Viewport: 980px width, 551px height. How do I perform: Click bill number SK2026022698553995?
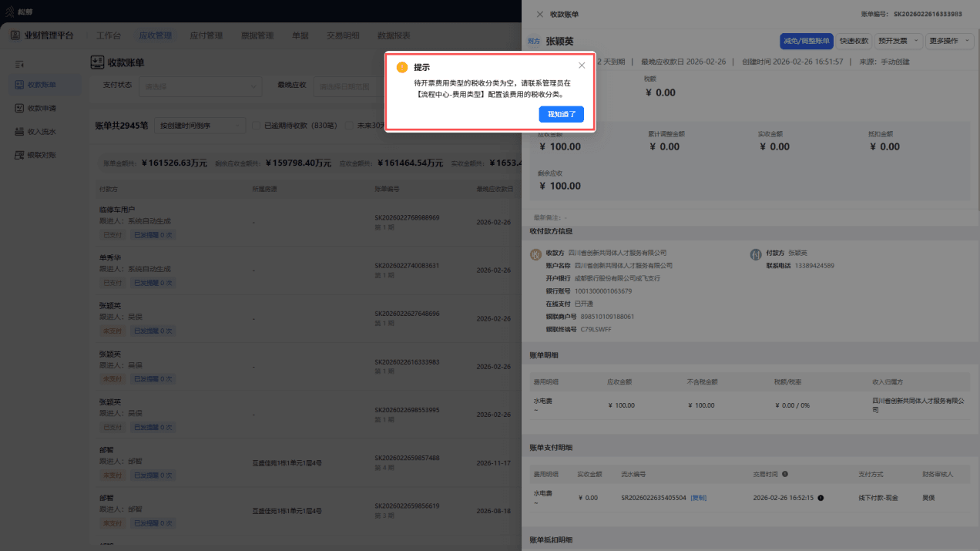pyautogui.click(x=407, y=410)
